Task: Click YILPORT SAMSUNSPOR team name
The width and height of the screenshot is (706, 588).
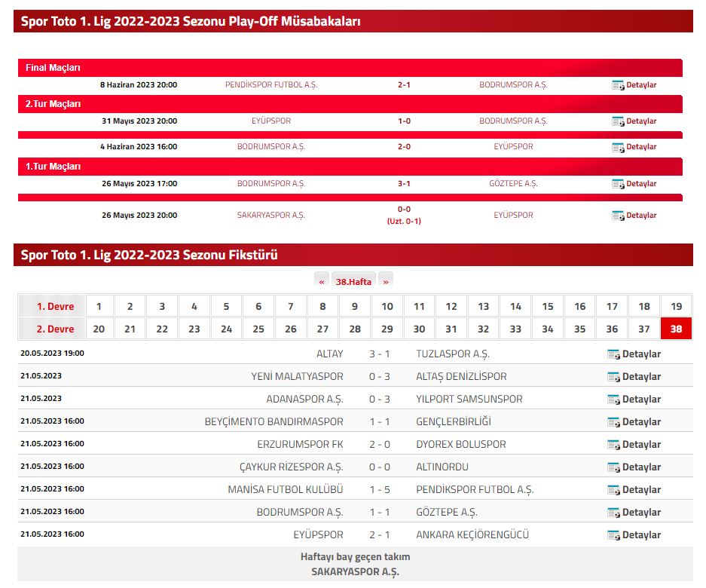Action: (x=469, y=400)
